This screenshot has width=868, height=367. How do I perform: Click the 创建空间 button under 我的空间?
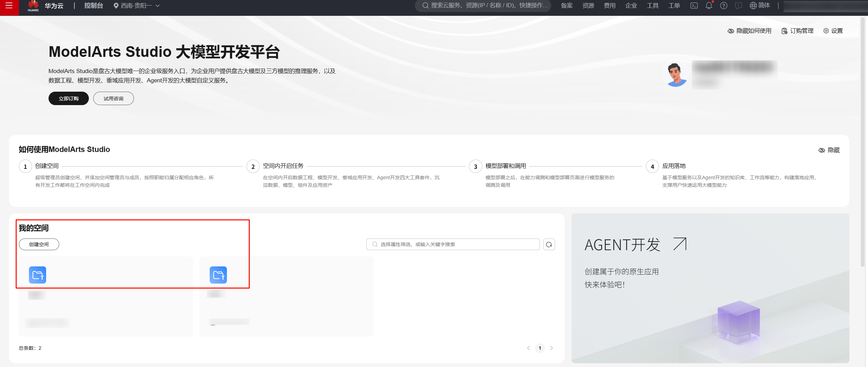(39, 244)
